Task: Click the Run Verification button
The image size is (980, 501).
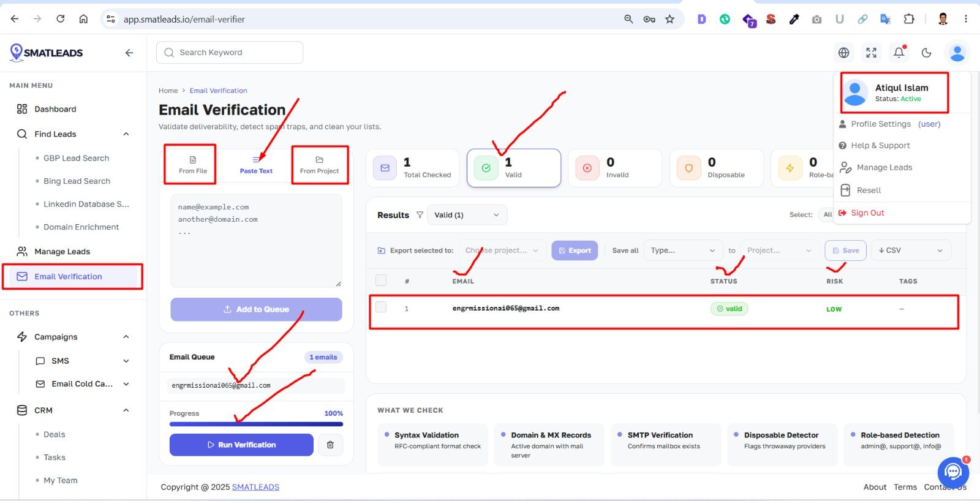Action: [241, 445]
